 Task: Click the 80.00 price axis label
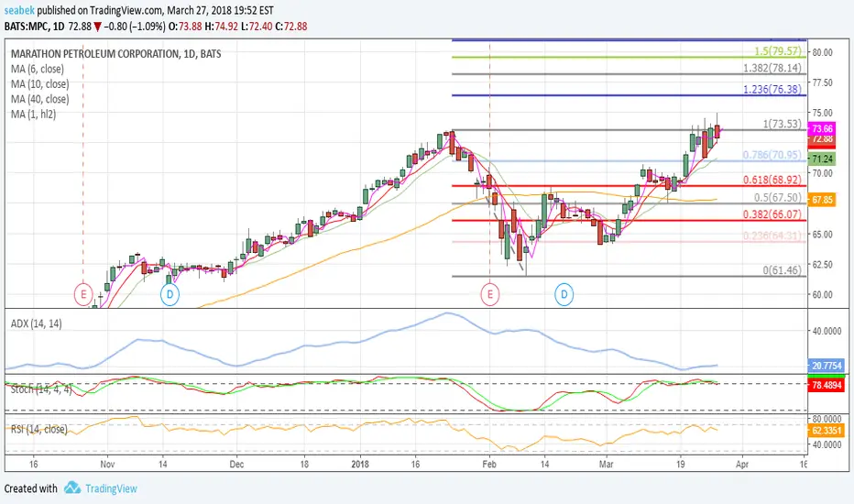pyautogui.click(x=823, y=52)
